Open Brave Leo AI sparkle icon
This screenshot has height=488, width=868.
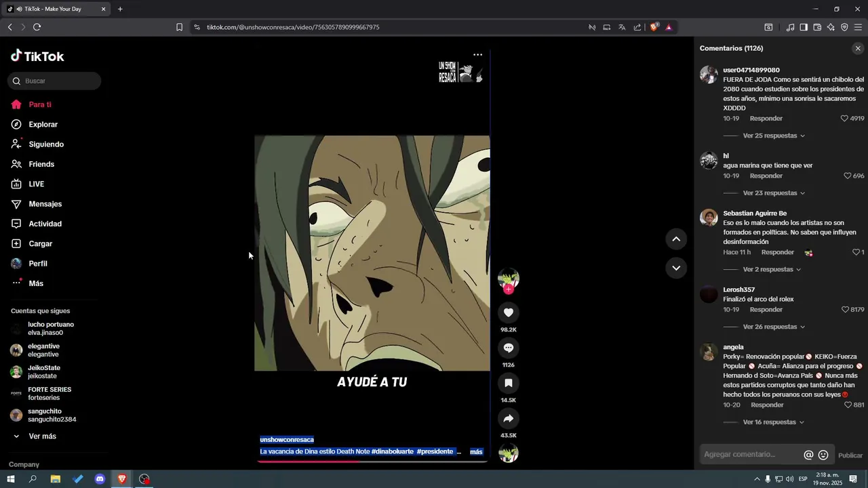click(831, 27)
